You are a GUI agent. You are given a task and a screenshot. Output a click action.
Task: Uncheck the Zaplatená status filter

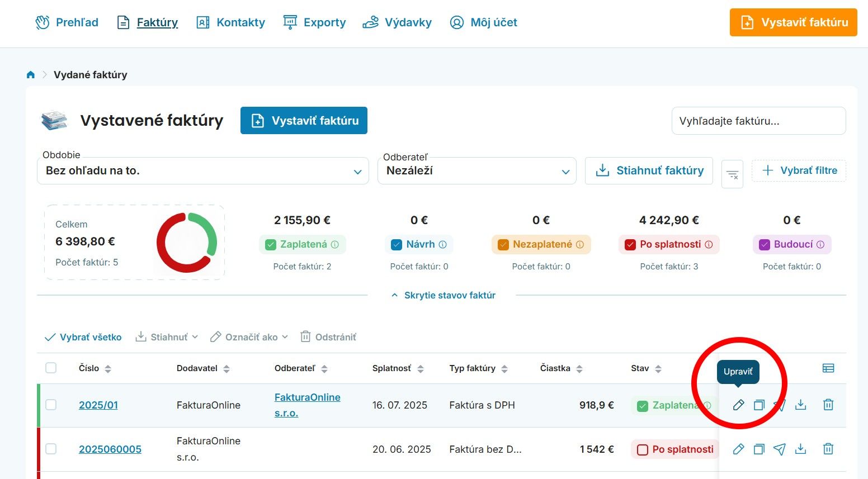271,245
